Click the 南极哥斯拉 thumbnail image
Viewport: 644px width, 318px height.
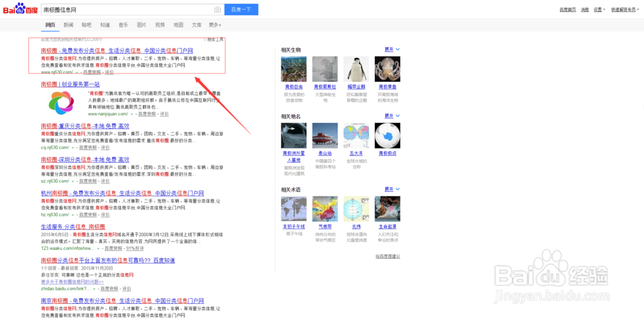325,69
